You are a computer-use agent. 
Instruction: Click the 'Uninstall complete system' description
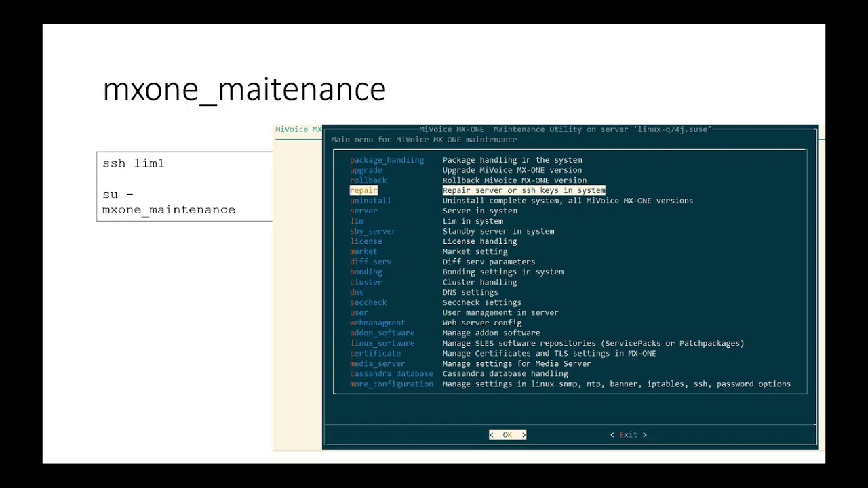click(568, 201)
